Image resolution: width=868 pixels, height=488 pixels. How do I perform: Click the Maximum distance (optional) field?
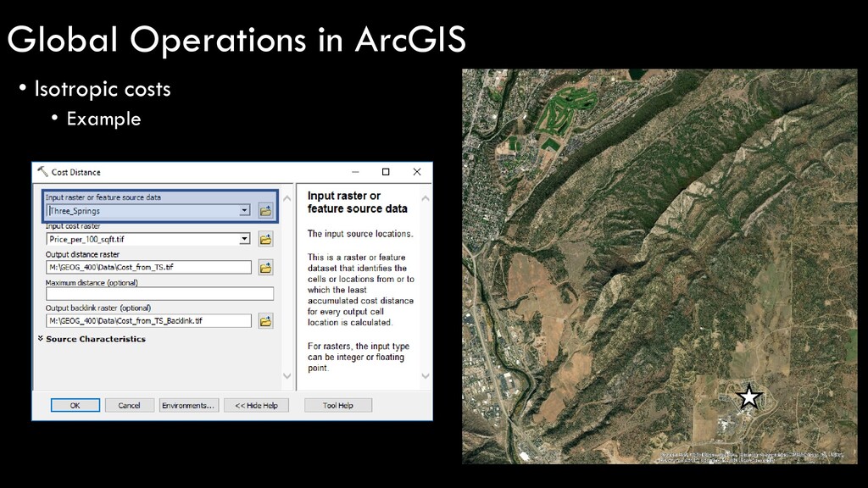(160, 293)
